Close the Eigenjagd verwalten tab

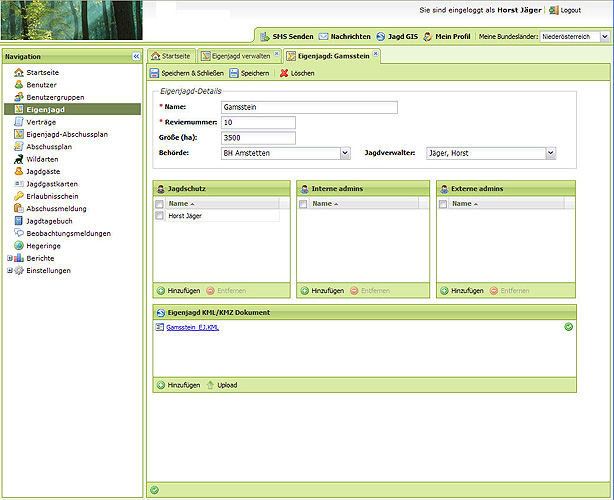276,53
